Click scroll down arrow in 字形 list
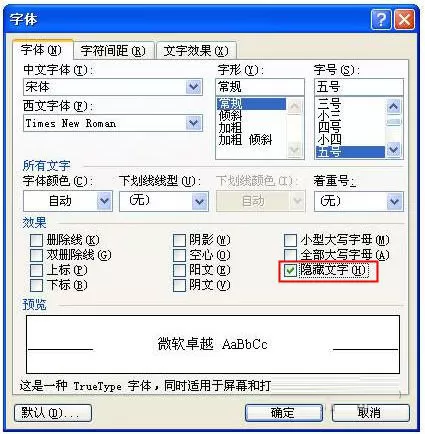The image size is (425, 434). tap(295, 149)
